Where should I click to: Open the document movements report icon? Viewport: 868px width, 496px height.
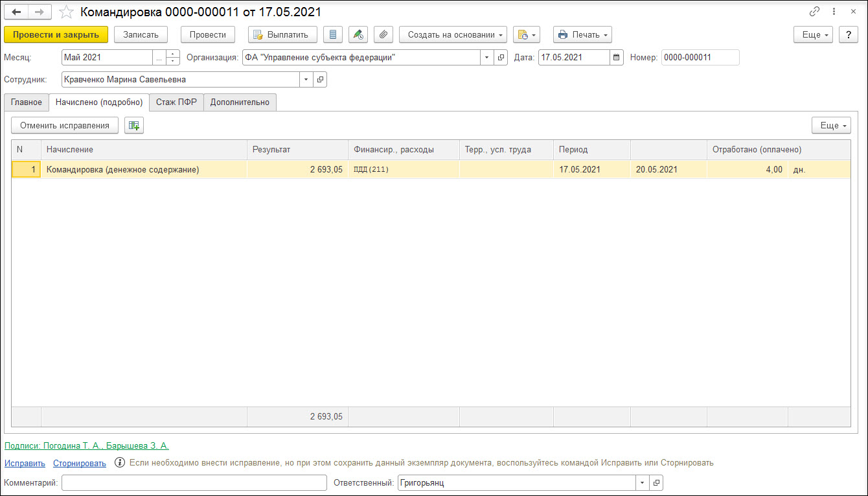[333, 34]
